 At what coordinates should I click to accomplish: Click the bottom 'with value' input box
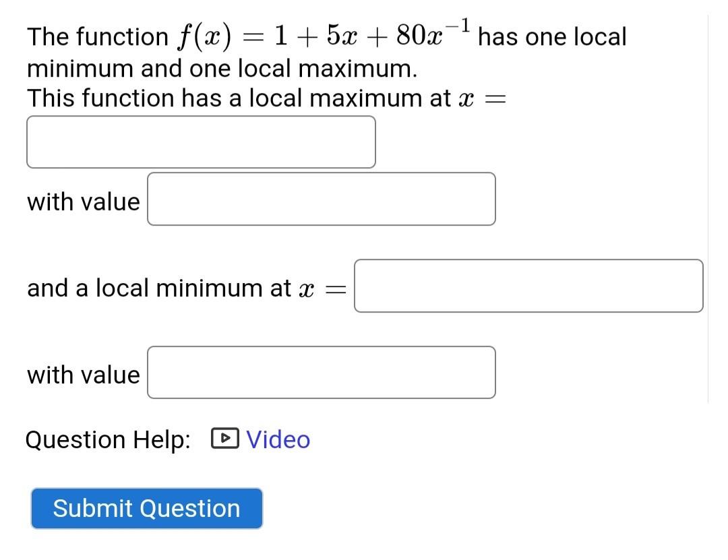(321, 373)
